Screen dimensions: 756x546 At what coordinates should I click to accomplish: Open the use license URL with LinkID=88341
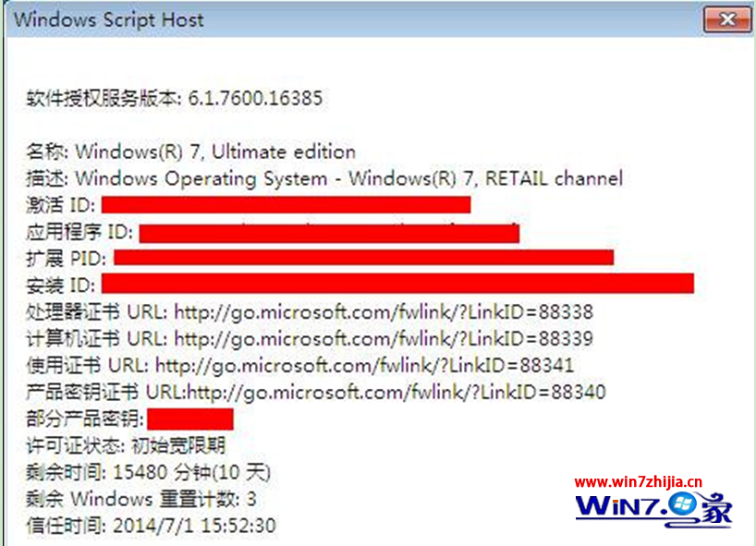pos(364,365)
